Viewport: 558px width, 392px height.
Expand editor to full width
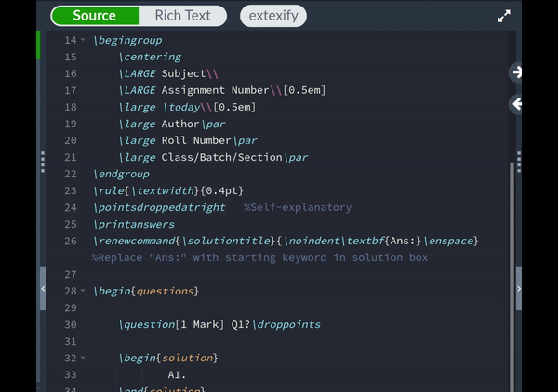click(504, 16)
